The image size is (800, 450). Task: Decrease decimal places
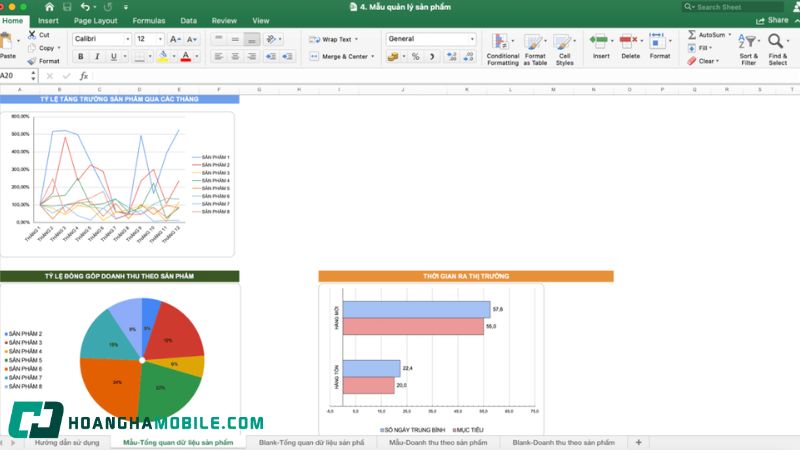[468, 57]
